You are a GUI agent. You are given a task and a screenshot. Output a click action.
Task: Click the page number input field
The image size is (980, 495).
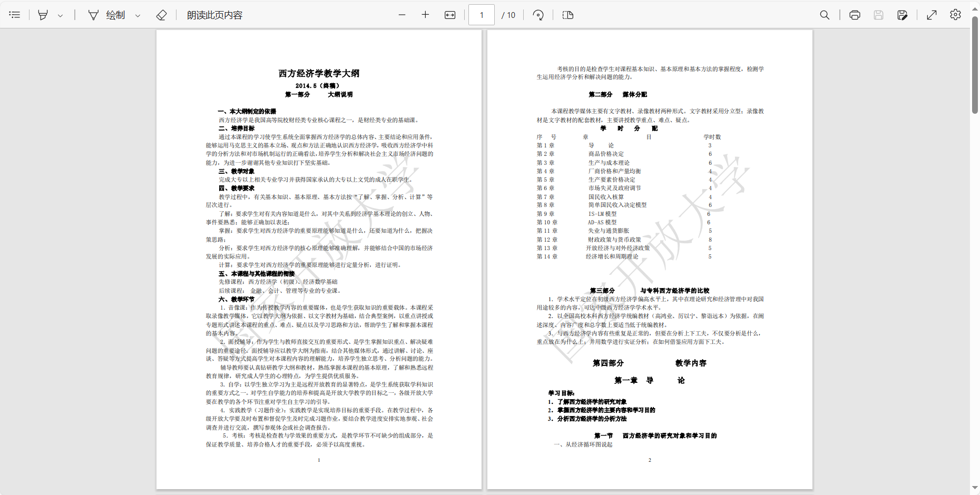(482, 15)
